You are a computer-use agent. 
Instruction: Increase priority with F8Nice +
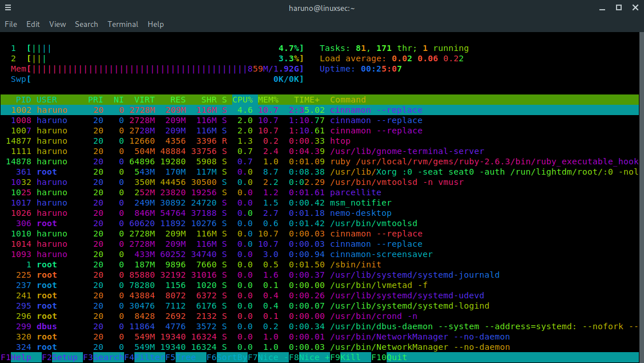(307, 357)
